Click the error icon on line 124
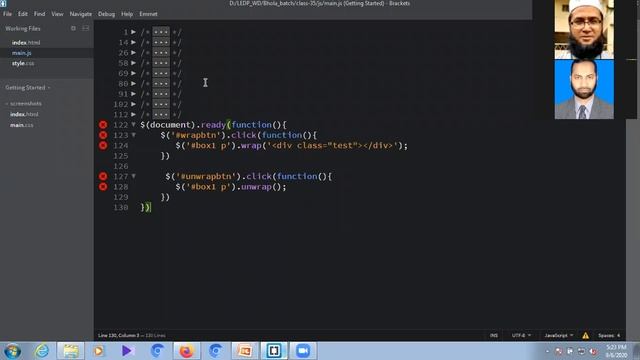640x360 pixels. click(103, 145)
